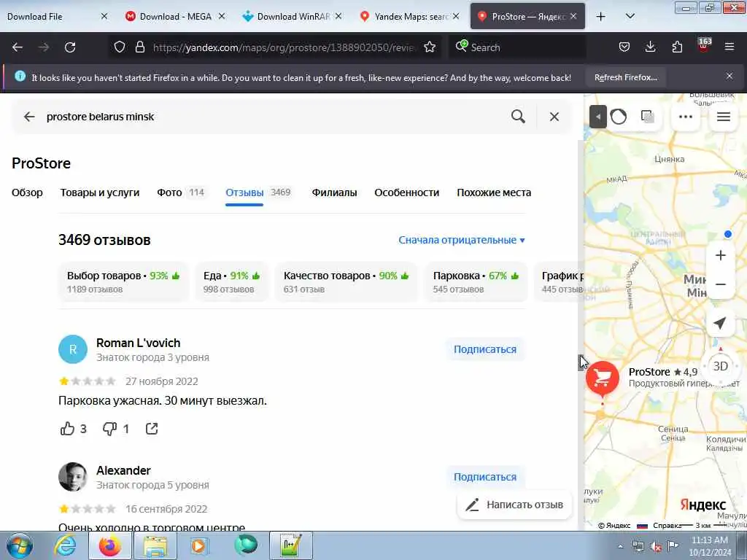
Task: Expand the list all tabs chevron
Action: 630,16
